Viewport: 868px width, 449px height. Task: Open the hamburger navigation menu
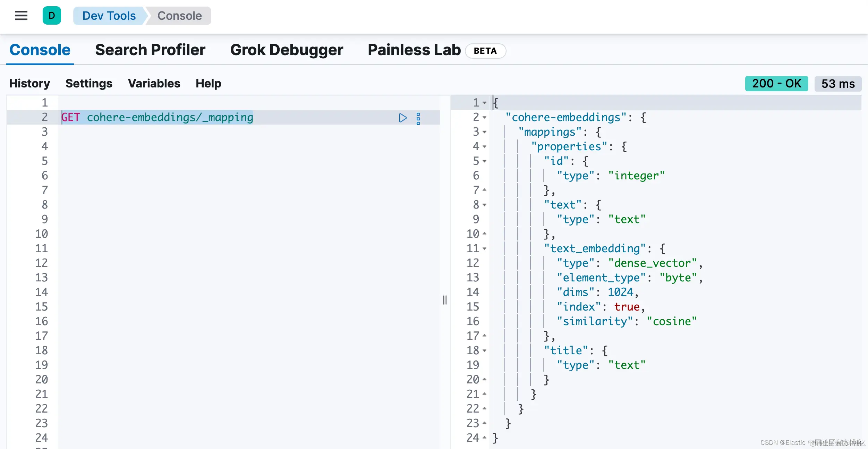(x=21, y=16)
